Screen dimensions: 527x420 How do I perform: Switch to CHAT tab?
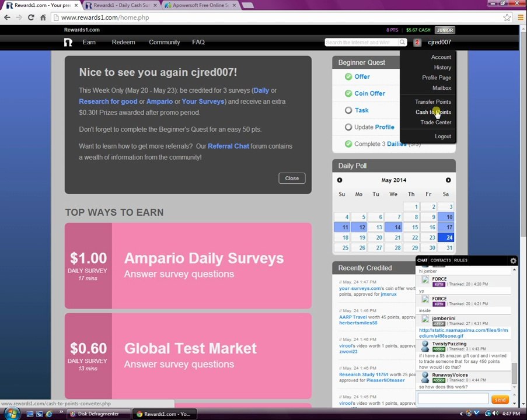coord(422,260)
